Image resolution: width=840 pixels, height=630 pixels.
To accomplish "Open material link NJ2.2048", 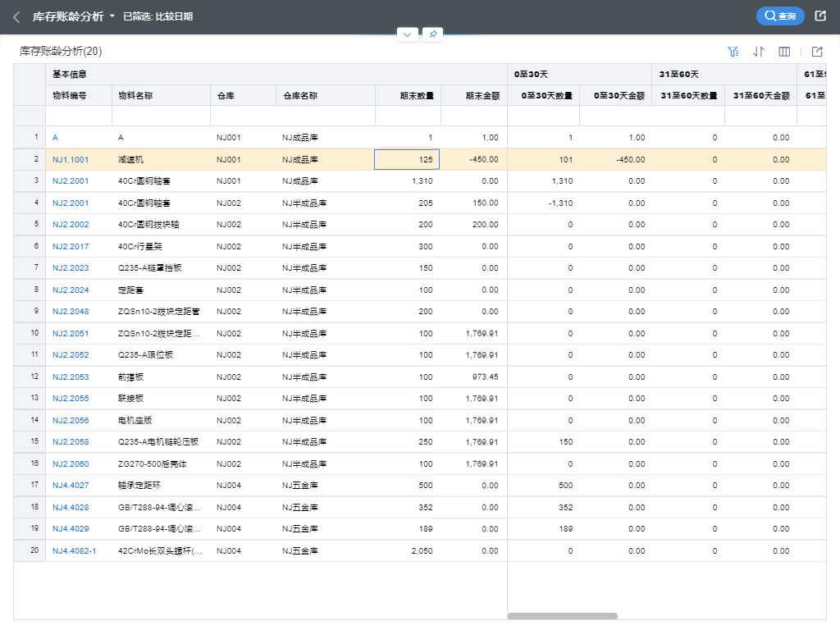I will pos(71,311).
